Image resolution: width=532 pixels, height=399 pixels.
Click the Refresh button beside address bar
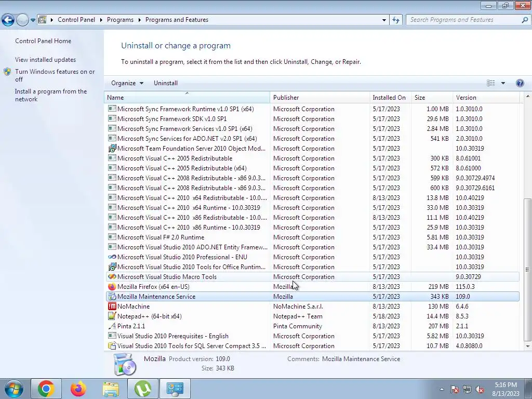coord(395,20)
